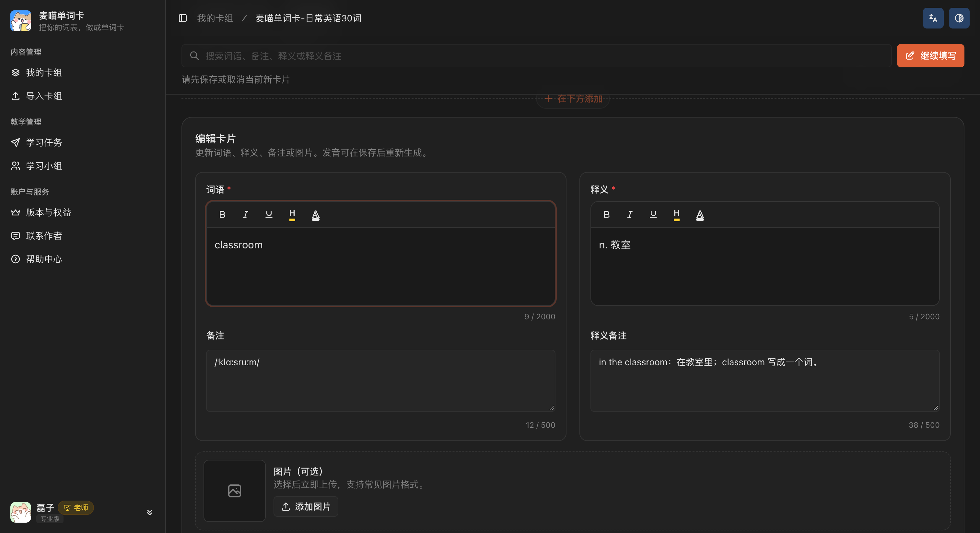980x533 pixels.
Task: Click into the 释义 text area with n. 教室
Action: [765, 266]
